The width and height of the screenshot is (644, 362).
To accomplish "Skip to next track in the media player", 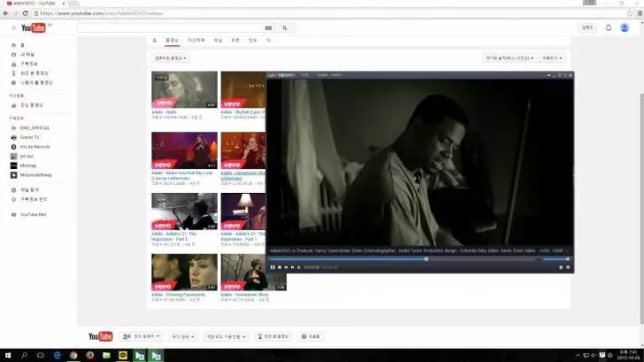I will point(293,267).
